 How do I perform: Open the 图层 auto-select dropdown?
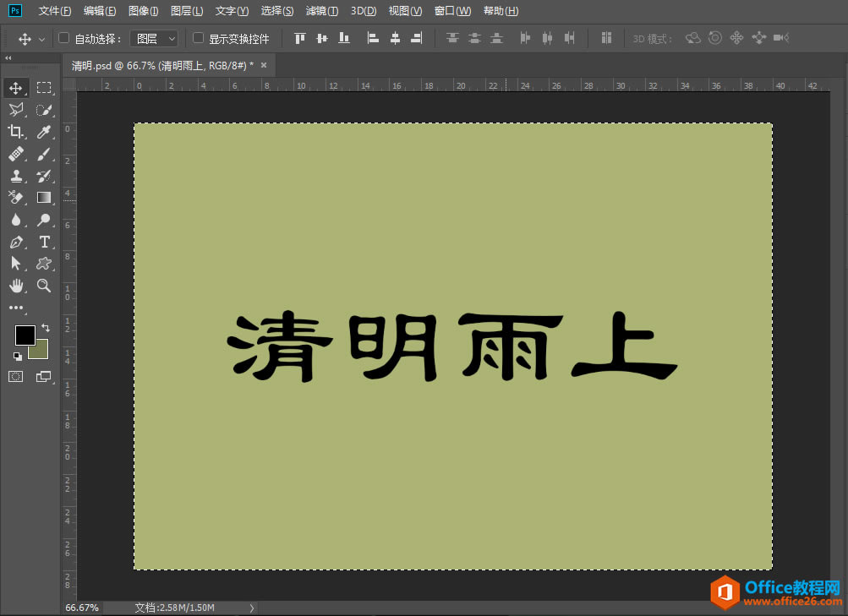pyautogui.click(x=155, y=38)
